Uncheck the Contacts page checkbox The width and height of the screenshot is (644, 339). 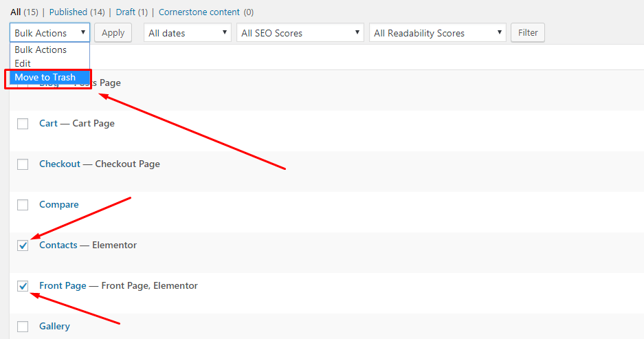(23, 245)
